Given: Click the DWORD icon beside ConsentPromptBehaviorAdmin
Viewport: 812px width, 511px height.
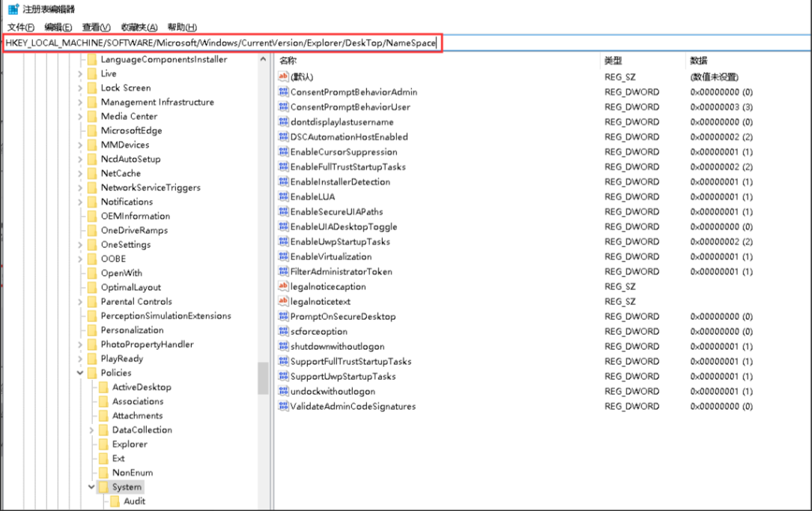Looking at the screenshot, I should 283,91.
